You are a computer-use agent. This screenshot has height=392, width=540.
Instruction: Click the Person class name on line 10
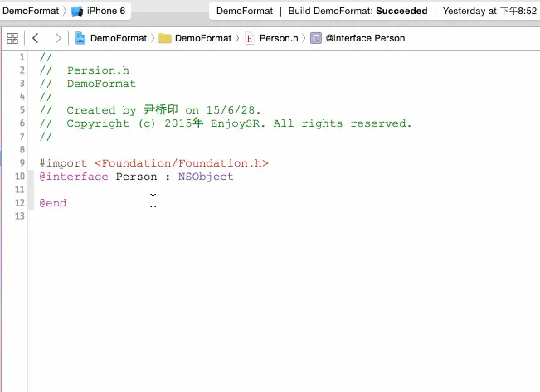[x=136, y=177]
